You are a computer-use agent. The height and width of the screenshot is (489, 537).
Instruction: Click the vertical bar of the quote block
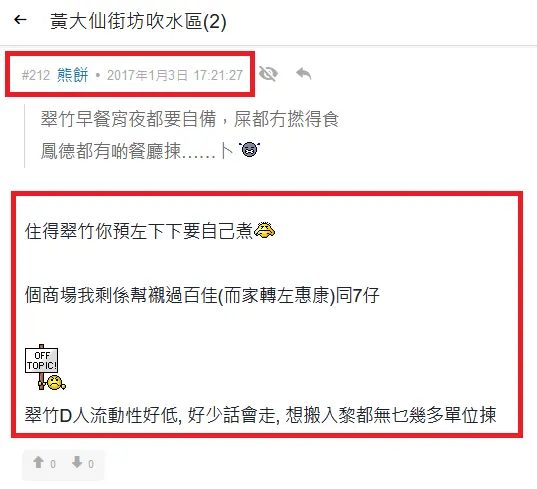[25, 136]
